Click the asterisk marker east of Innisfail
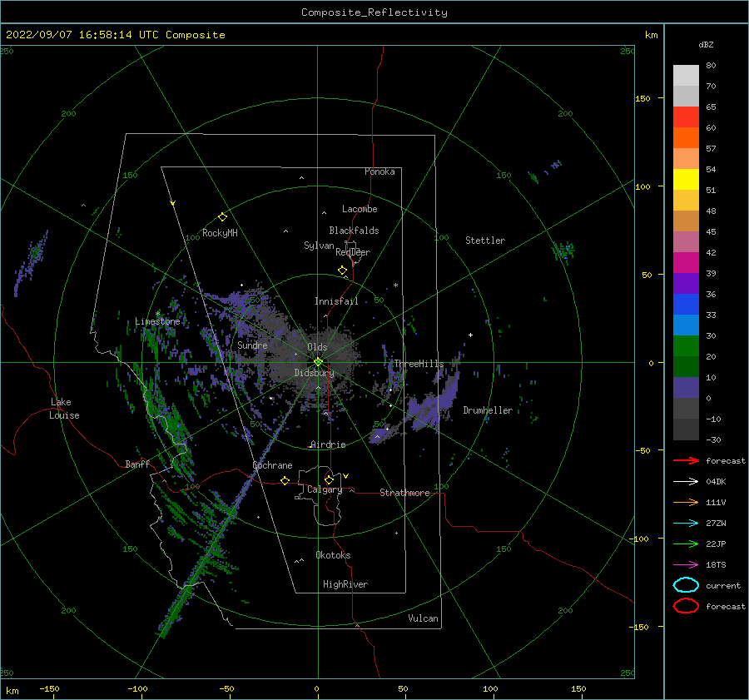 (395, 285)
